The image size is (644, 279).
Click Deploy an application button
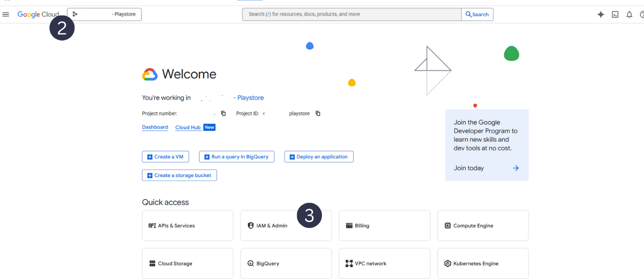click(319, 157)
